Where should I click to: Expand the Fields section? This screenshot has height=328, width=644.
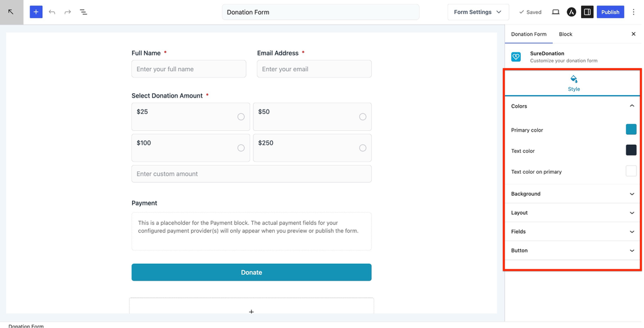pos(572,232)
